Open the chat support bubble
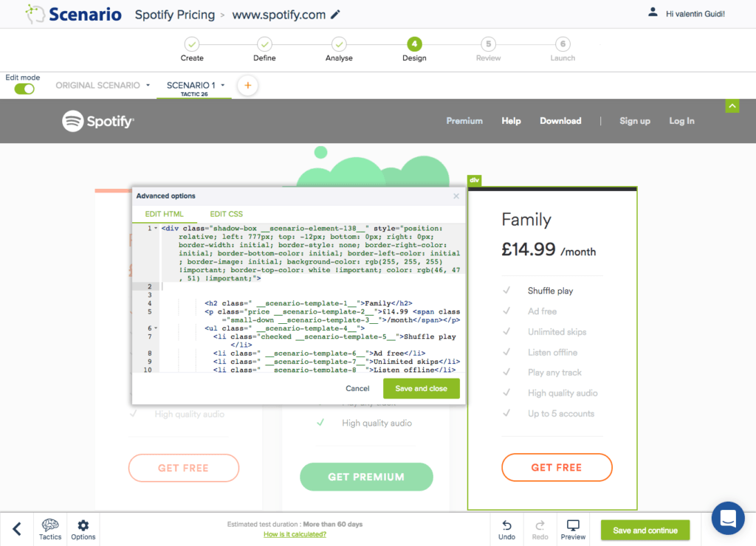Image resolution: width=756 pixels, height=546 pixels. pos(727,518)
